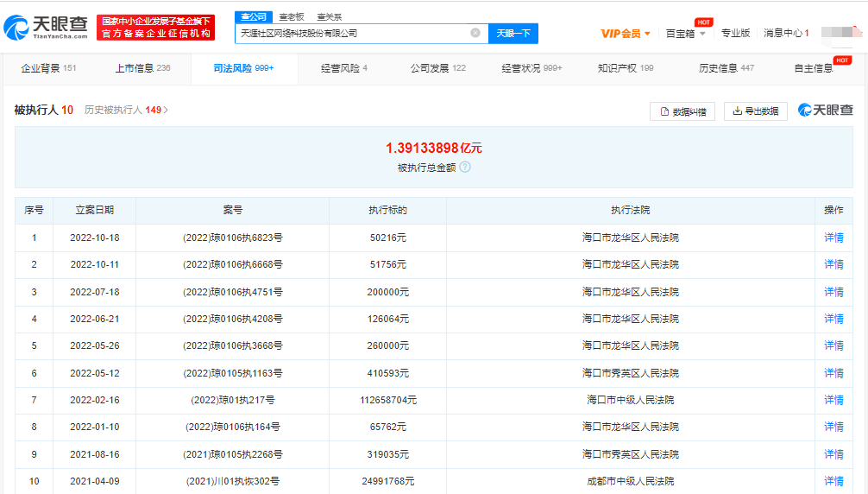Click the official credit agency red banner

pyautogui.click(x=155, y=28)
